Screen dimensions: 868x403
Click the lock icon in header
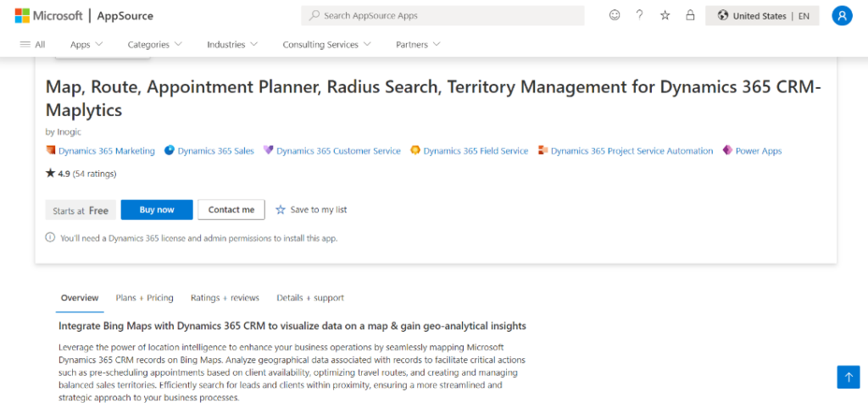coord(690,15)
